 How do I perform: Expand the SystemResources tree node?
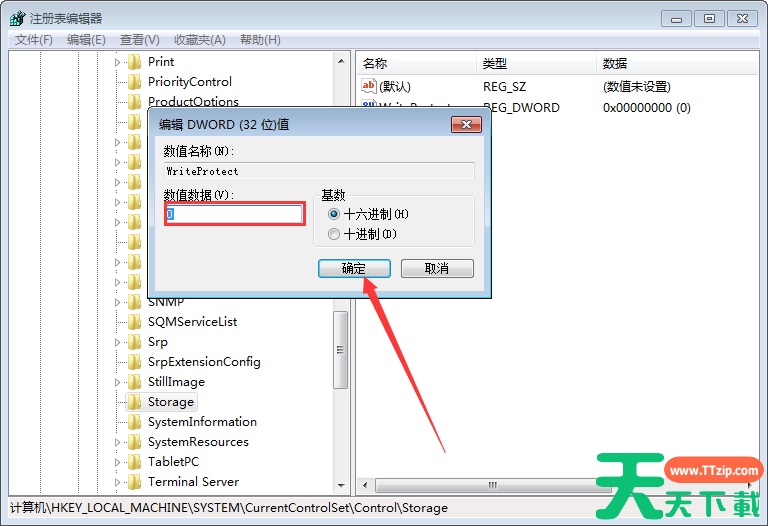point(117,442)
